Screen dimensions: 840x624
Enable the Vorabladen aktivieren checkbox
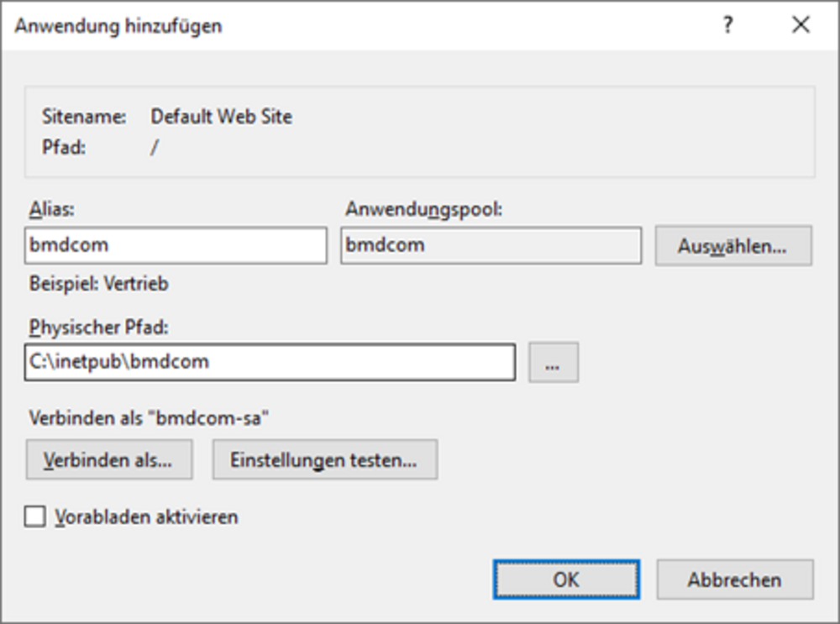35,517
